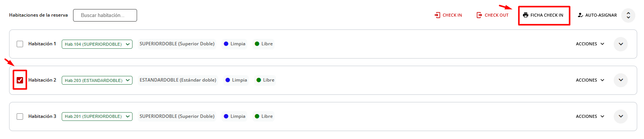Click the printer icon for Ficha Check In
Image resolution: width=644 pixels, height=139 pixels.
(525, 15)
